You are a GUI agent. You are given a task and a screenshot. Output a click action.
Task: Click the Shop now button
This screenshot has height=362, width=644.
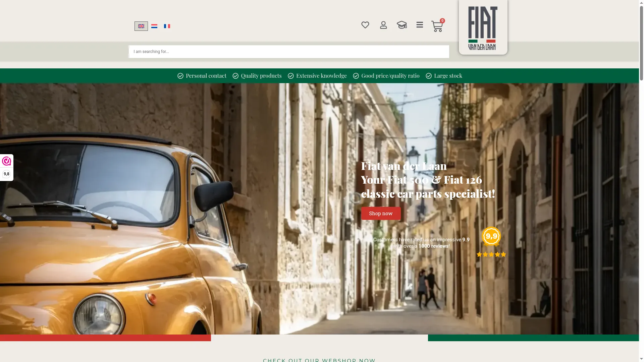(x=381, y=214)
